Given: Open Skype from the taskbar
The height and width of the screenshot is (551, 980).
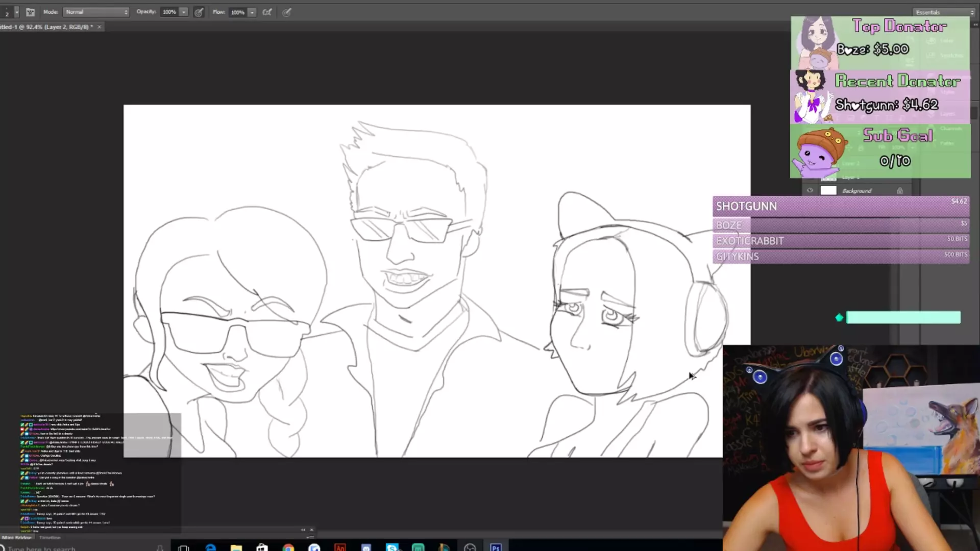Looking at the screenshot, I should (392, 548).
